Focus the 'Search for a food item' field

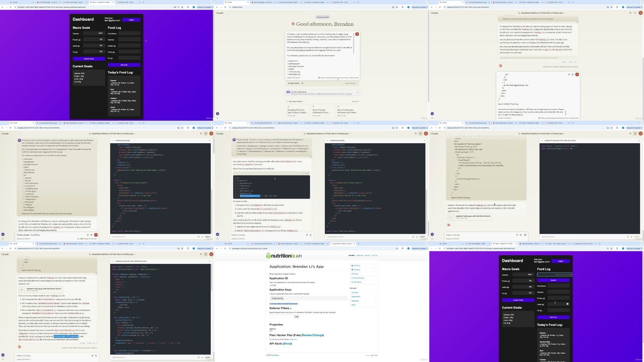pos(555,275)
